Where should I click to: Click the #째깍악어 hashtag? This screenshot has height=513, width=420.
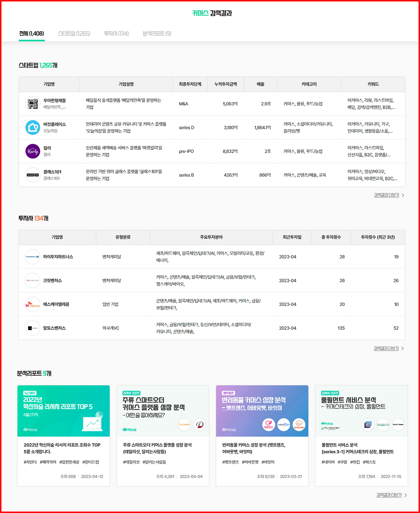[x=48, y=462]
